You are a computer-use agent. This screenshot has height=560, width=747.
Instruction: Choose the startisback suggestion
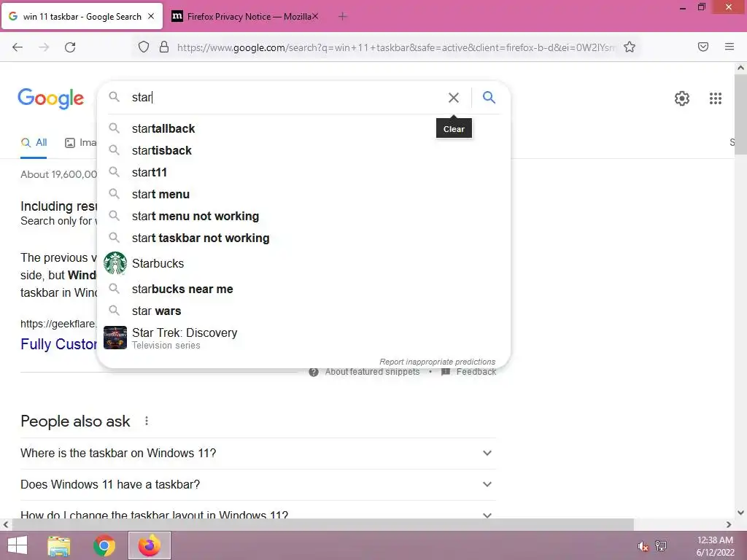(x=303, y=150)
